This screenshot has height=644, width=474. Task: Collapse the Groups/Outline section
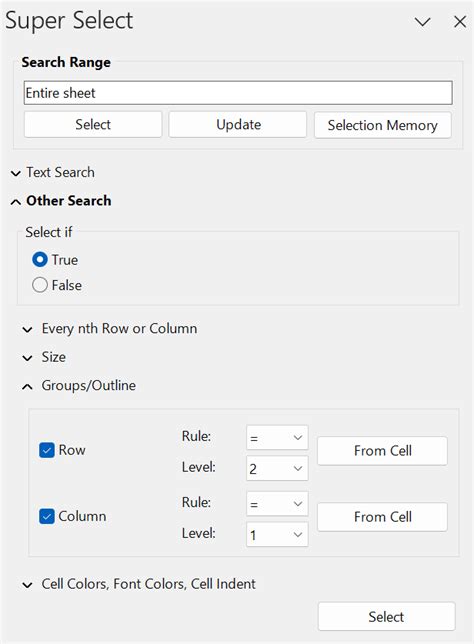(x=79, y=386)
